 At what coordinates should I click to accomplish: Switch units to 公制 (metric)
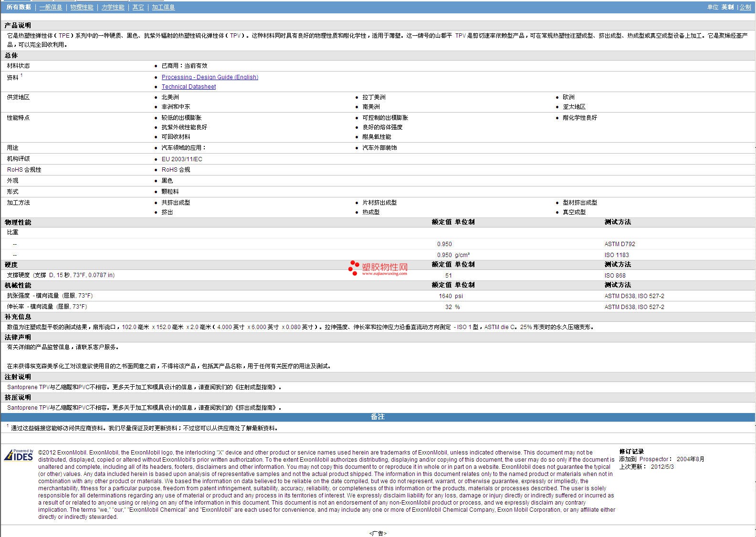(745, 7)
